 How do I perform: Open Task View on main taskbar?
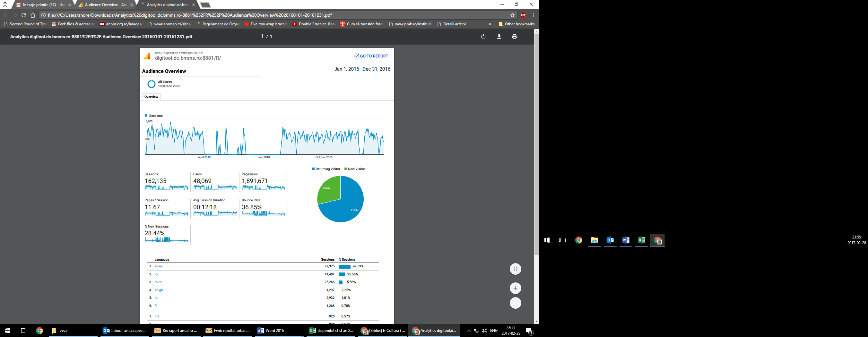23,331
